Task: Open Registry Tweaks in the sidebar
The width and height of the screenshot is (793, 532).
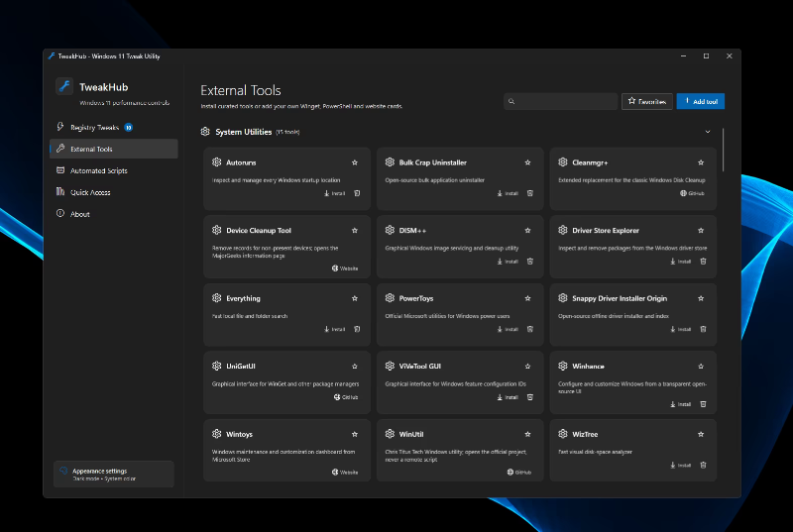Action: pyautogui.click(x=114, y=128)
